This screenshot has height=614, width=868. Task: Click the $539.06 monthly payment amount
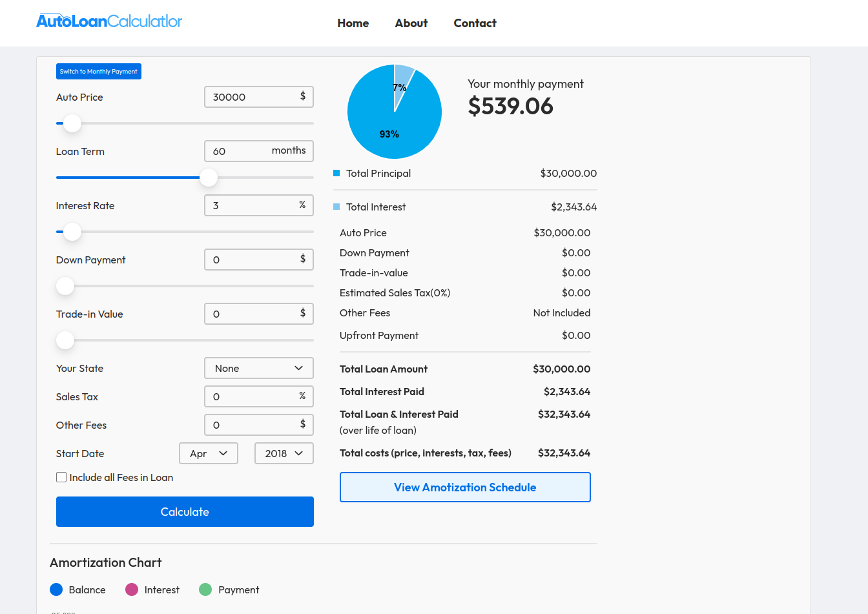[x=511, y=106]
